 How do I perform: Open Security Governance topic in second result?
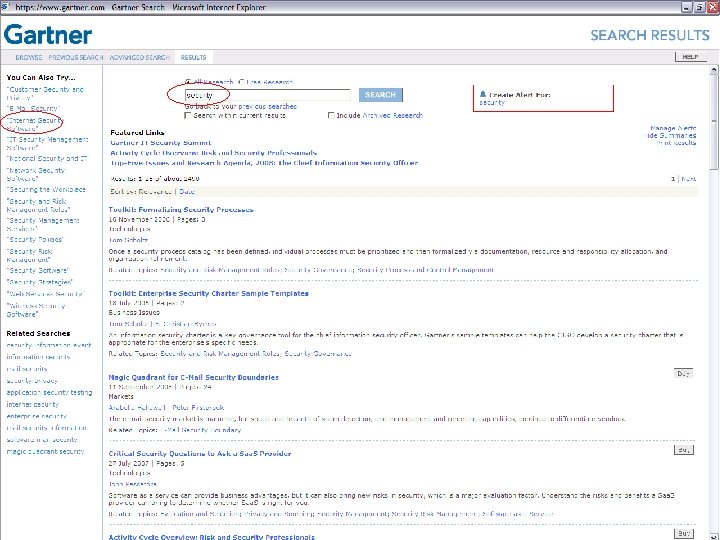(318, 354)
